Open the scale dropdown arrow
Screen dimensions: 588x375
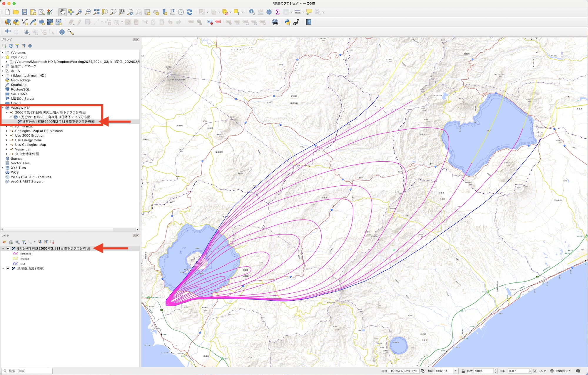pyautogui.click(x=456, y=371)
